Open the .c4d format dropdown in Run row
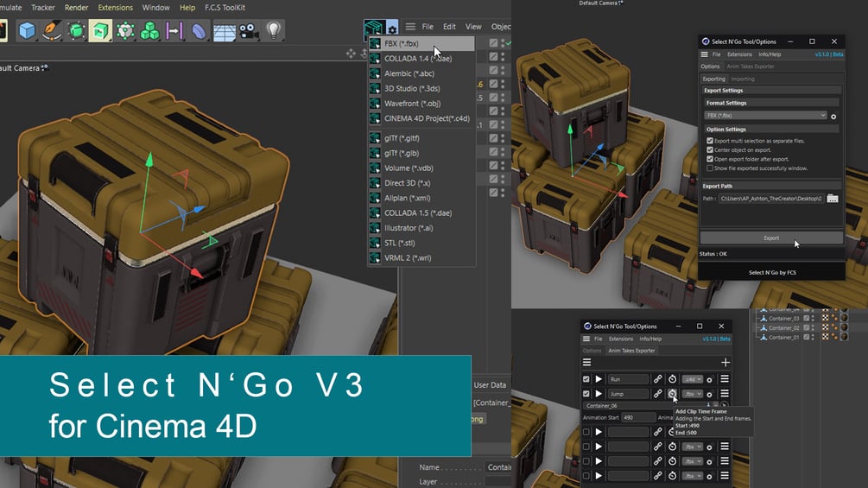 pyautogui.click(x=692, y=379)
